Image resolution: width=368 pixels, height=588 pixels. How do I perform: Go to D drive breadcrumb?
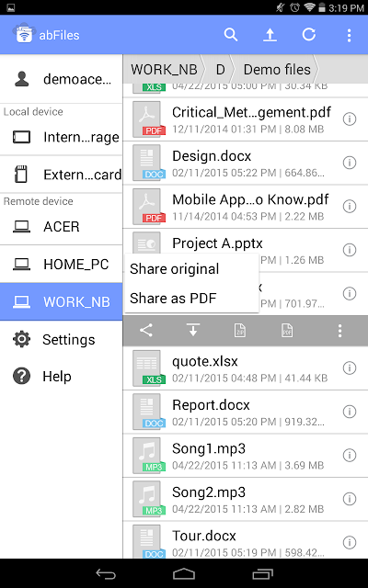(x=221, y=70)
